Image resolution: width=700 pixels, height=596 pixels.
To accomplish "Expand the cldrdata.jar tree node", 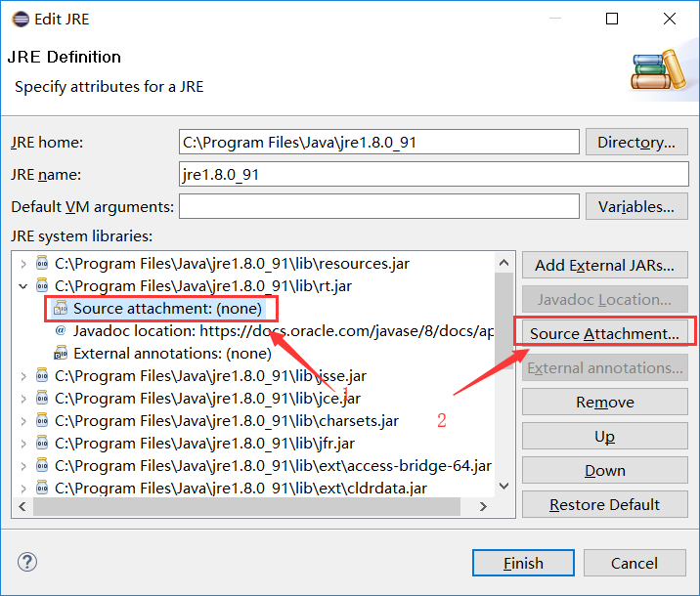I will click(x=23, y=489).
